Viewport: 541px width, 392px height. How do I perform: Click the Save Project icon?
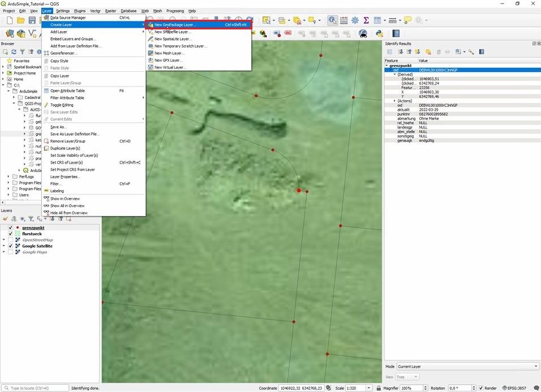[x=32, y=20]
